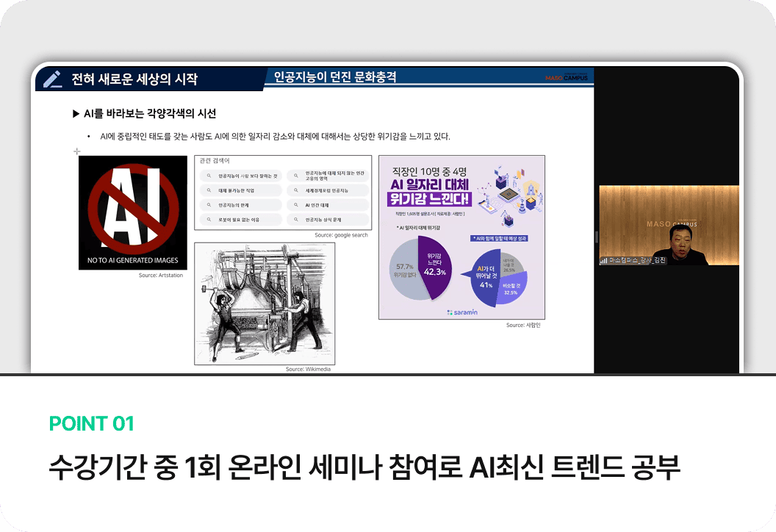
Task: Click the crosshair marker above the AI image
Action: coord(76,151)
